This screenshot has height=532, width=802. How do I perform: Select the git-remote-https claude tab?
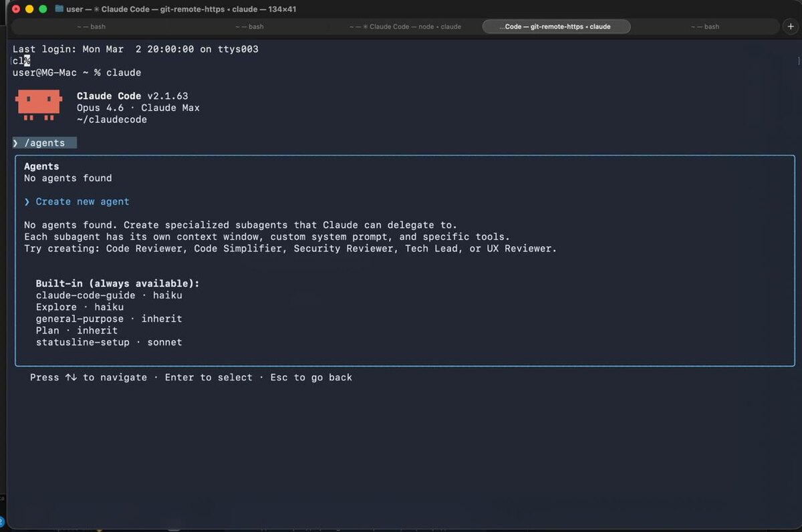point(556,27)
